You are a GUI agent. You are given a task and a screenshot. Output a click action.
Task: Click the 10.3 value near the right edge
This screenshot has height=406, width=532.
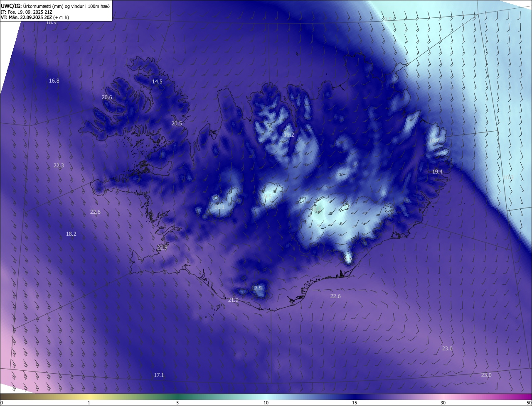(x=508, y=178)
